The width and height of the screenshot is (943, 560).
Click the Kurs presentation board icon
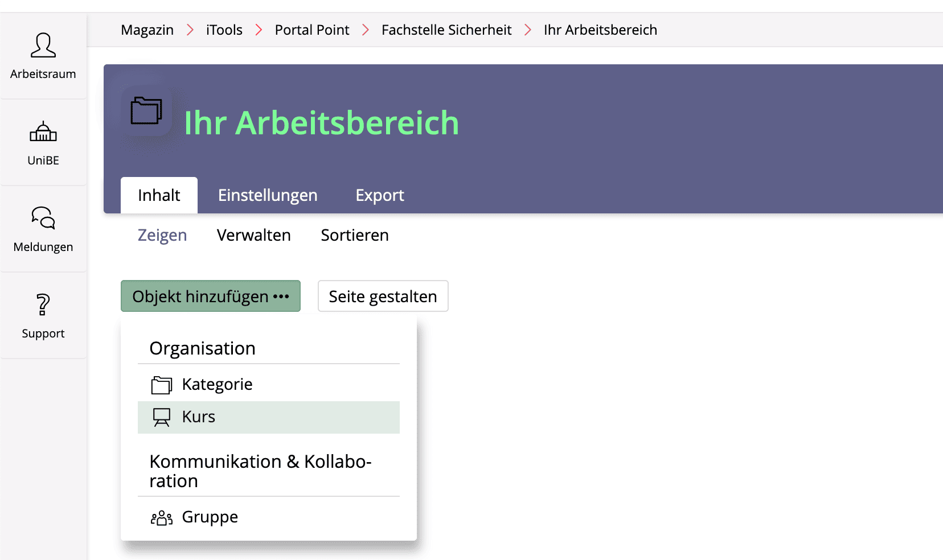(x=162, y=417)
